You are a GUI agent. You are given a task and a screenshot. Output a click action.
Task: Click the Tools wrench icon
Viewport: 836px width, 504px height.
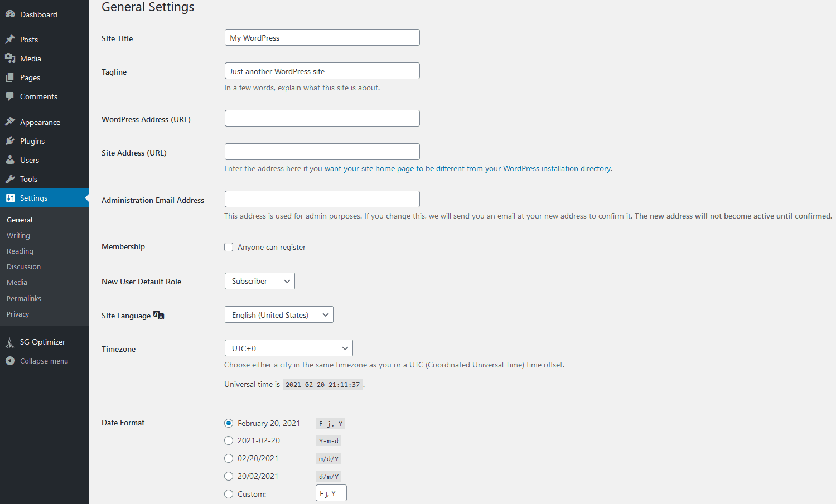tap(10, 178)
